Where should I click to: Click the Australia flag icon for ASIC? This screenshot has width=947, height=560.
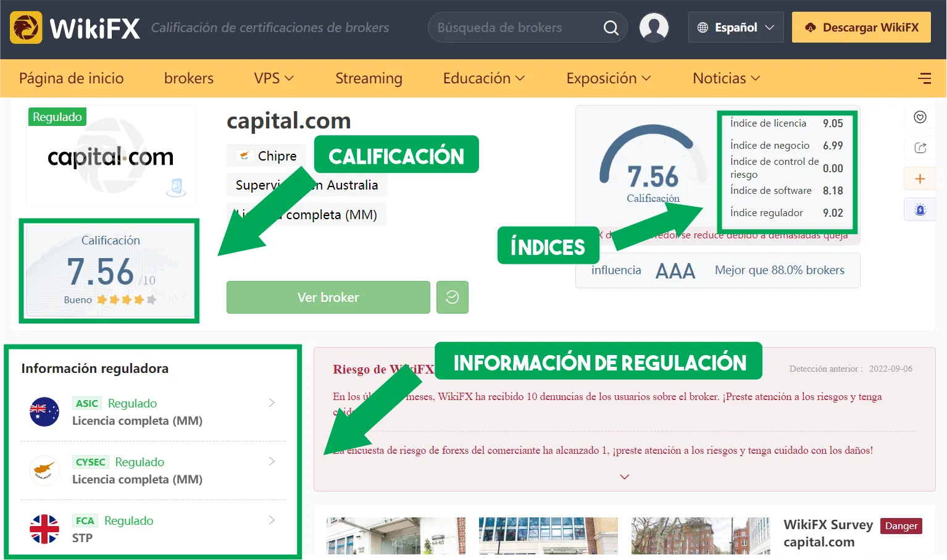44,412
